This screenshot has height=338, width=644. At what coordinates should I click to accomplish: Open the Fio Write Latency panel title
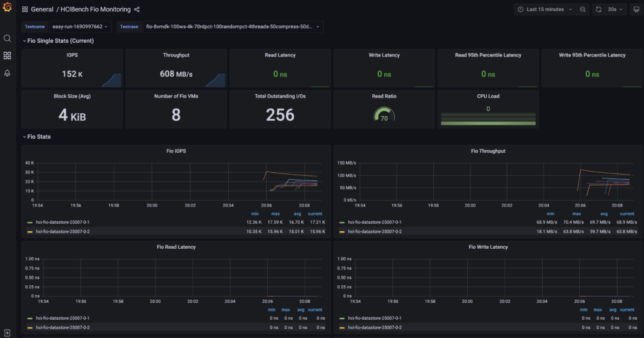click(488, 247)
